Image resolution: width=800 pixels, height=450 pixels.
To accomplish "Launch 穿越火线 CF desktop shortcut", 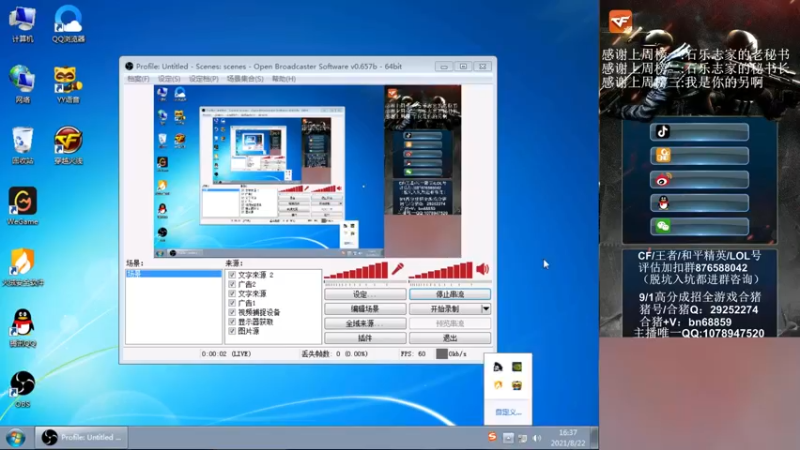I will tap(68, 145).
